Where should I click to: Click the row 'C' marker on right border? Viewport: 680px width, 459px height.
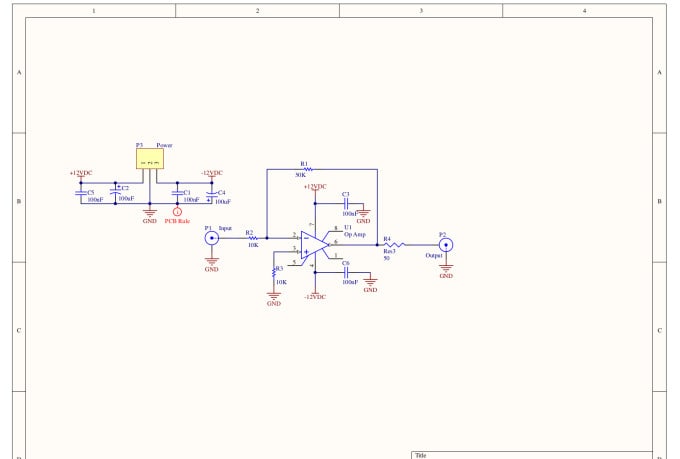(x=660, y=331)
